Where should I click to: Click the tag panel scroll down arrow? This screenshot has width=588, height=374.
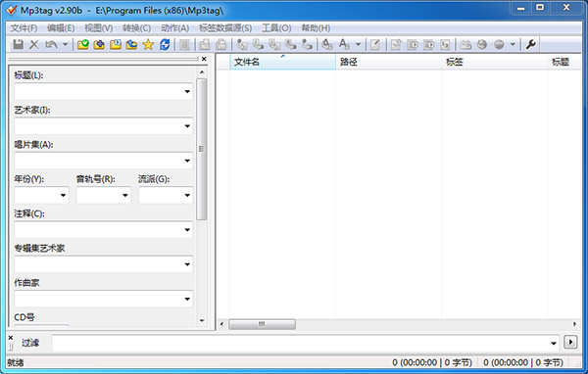tap(202, 321)
